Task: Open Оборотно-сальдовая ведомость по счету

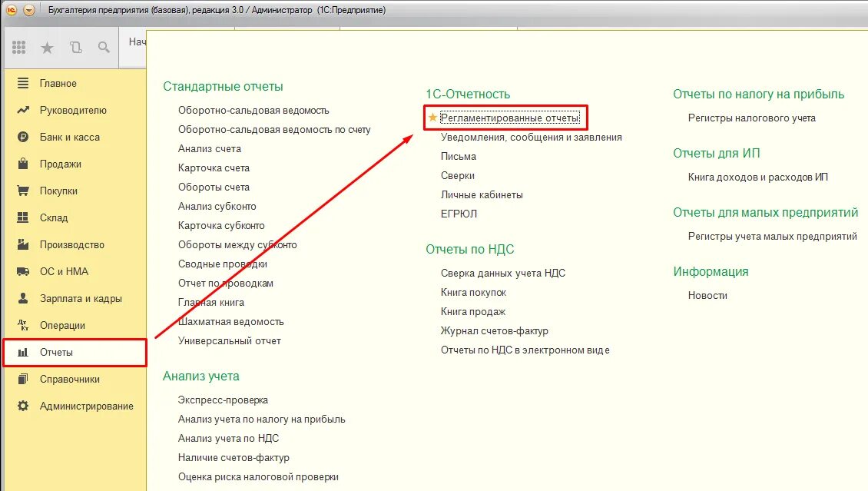Action: [x=274, y=130]
